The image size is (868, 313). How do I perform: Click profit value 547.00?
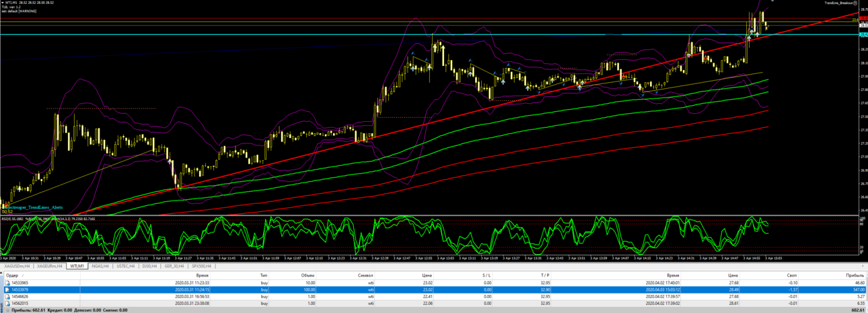[x=858, y=290]
